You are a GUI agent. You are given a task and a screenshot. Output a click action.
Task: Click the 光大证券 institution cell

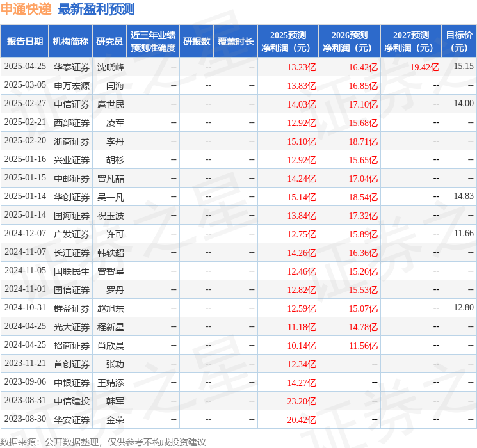pos(72,326)
